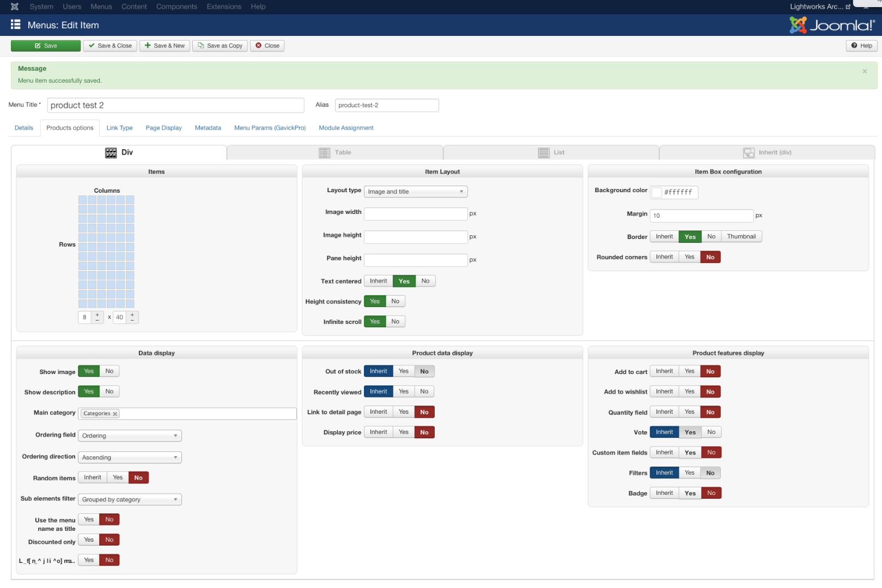Screen dimensions: 882x588
Task: Click the Image width input field
Action: (x=415, y=213)
